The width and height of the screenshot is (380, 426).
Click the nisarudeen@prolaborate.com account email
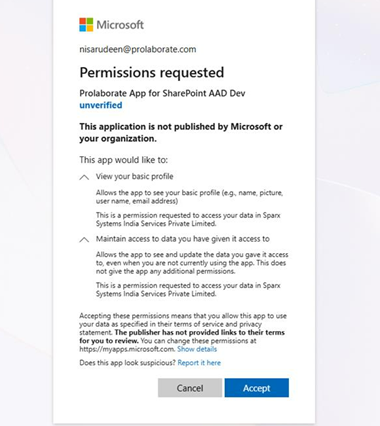coord(138,49)
